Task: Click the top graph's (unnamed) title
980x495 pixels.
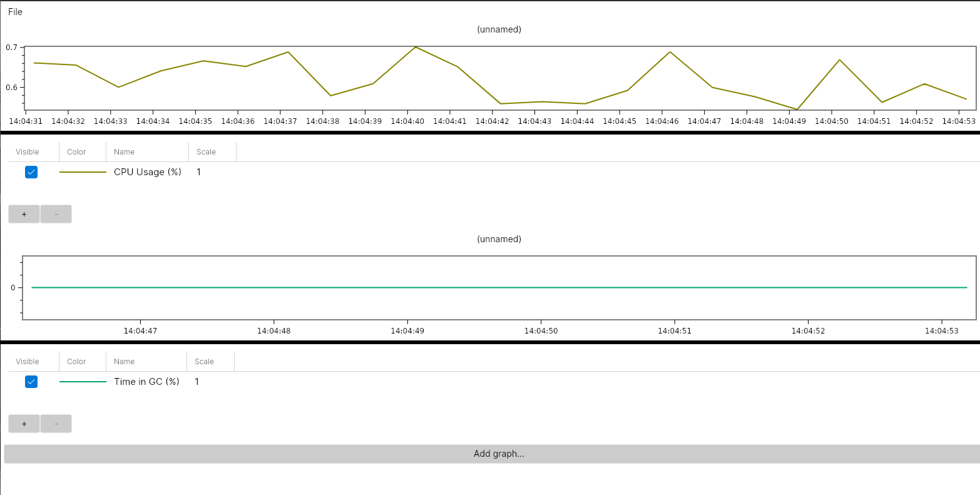Action: pos(499,29)
